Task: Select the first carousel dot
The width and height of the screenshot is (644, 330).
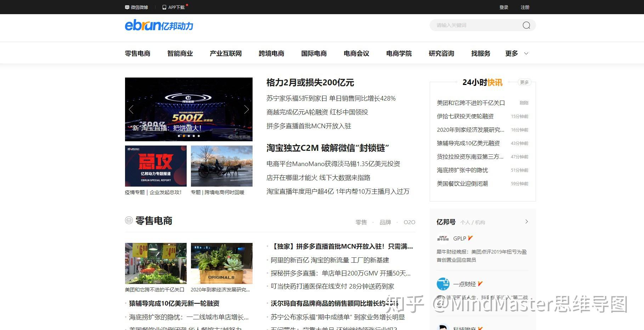Action: click(x=179, y=136)
